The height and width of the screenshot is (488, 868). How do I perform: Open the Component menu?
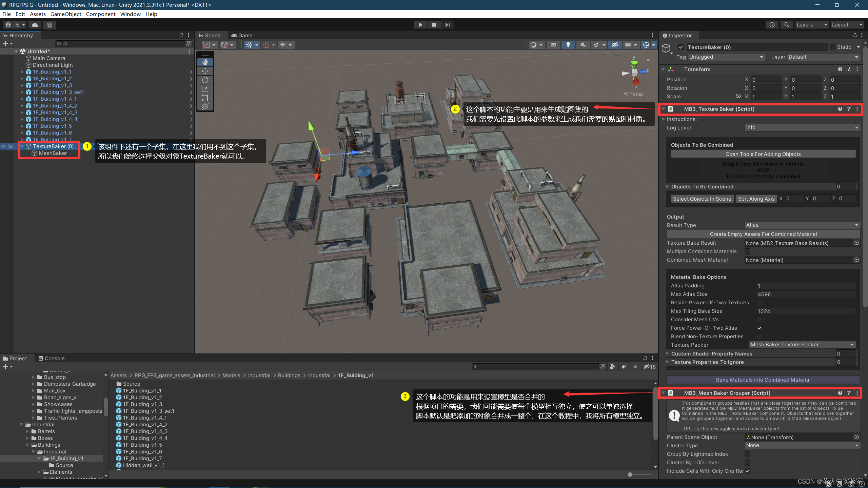(x=101, y=14)
